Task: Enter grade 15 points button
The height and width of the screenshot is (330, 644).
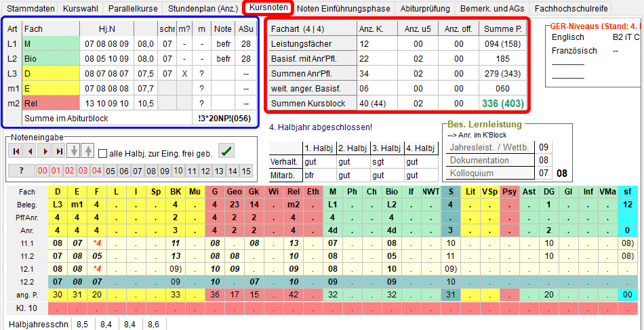Action: pos(246,171)
